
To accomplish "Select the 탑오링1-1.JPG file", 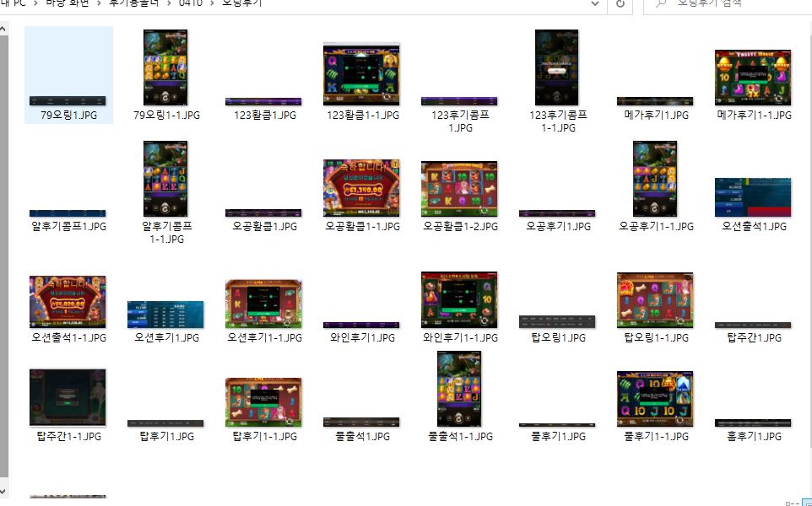I will click(655, 300).
